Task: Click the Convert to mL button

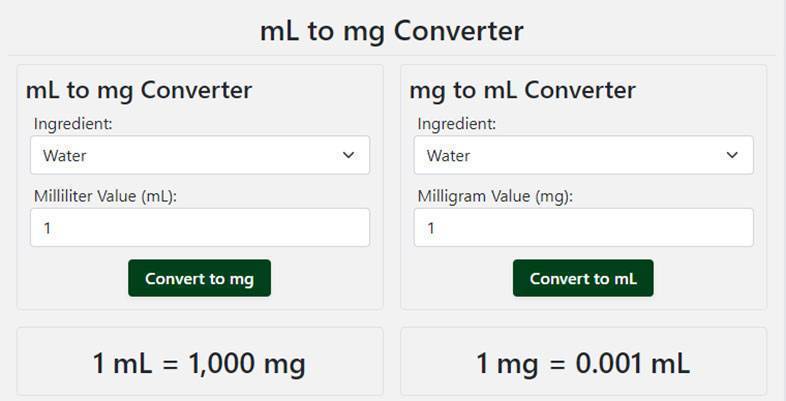Action: coord(583,278)
